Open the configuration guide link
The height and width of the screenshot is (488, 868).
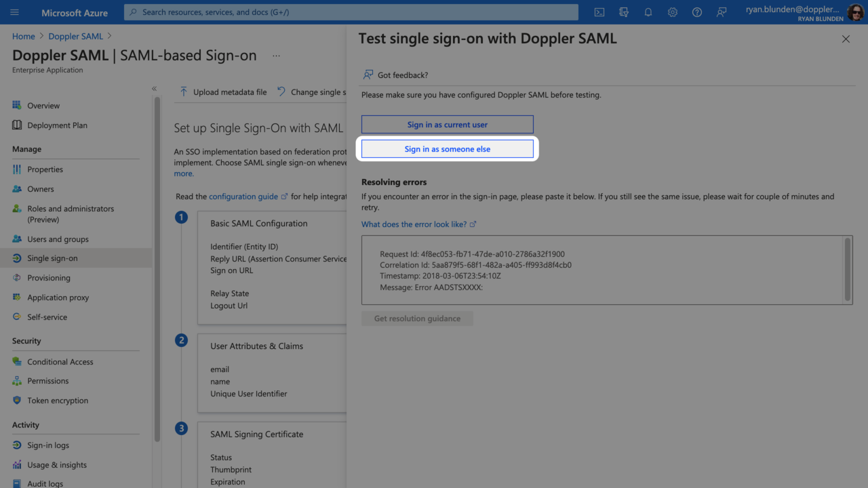point(248,197)
